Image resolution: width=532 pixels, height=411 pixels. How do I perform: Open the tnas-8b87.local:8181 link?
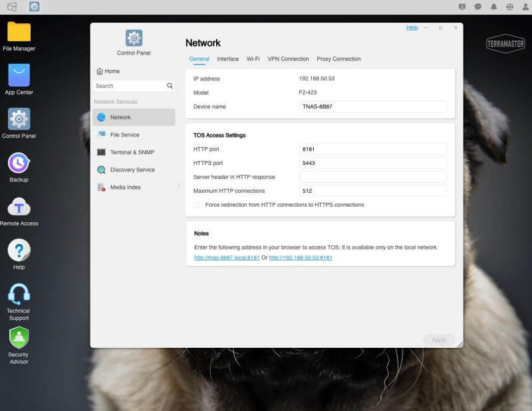[x=227, y=257]
